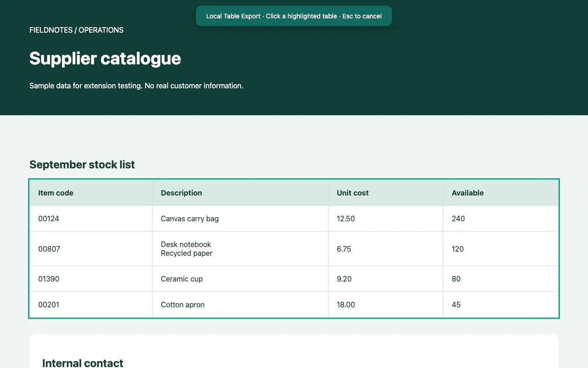The image size is (588, 368).
Task: Click the September stock list heading
Action: tap(82, 165)
